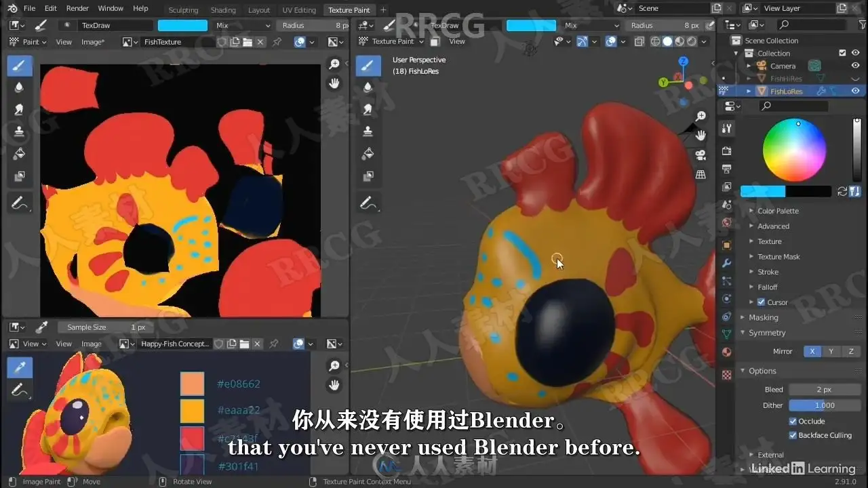Select the Soften tool in image editor

(19, 87)
